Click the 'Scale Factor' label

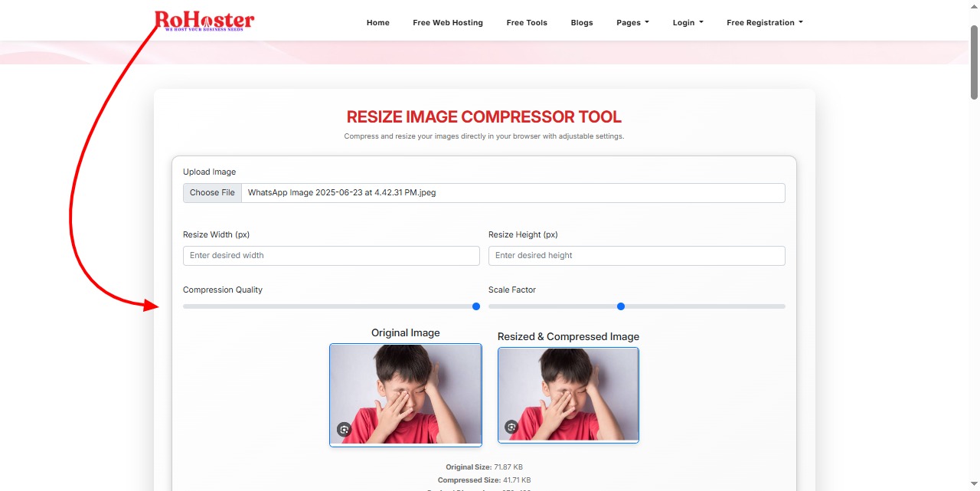(x=512, y=290)
